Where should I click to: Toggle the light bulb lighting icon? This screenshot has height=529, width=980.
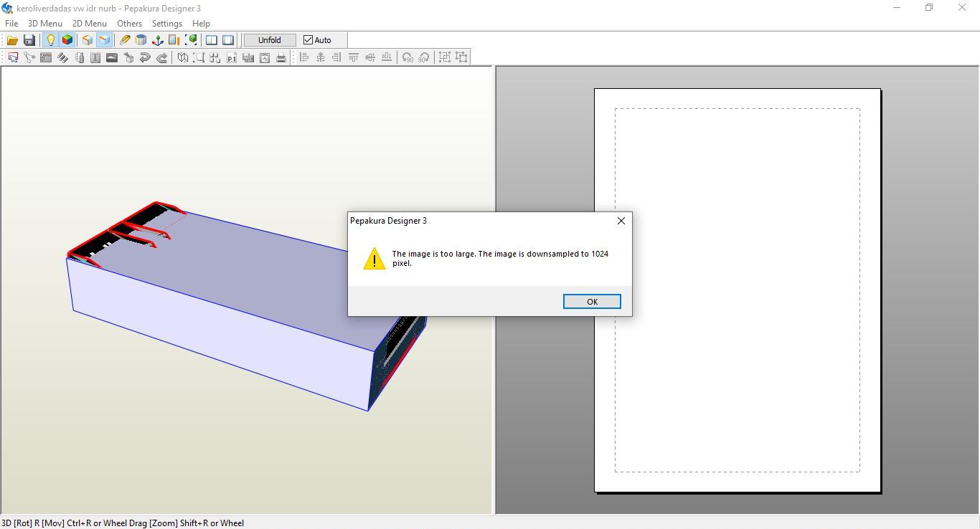click(x=50, y=40)
